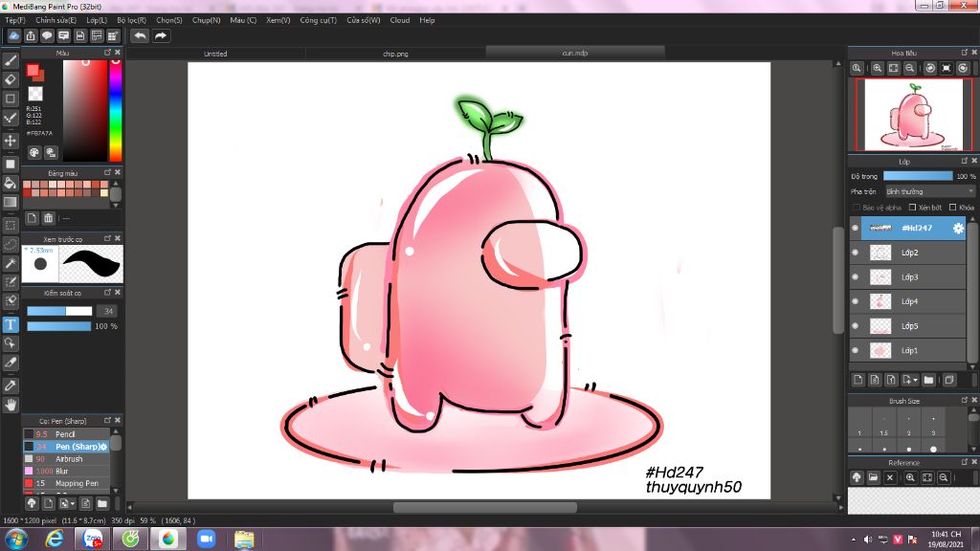Expand the add-brush dropdown arrow
The width and height of the screenshot is (980, 551).
click(x=73, y=503)
